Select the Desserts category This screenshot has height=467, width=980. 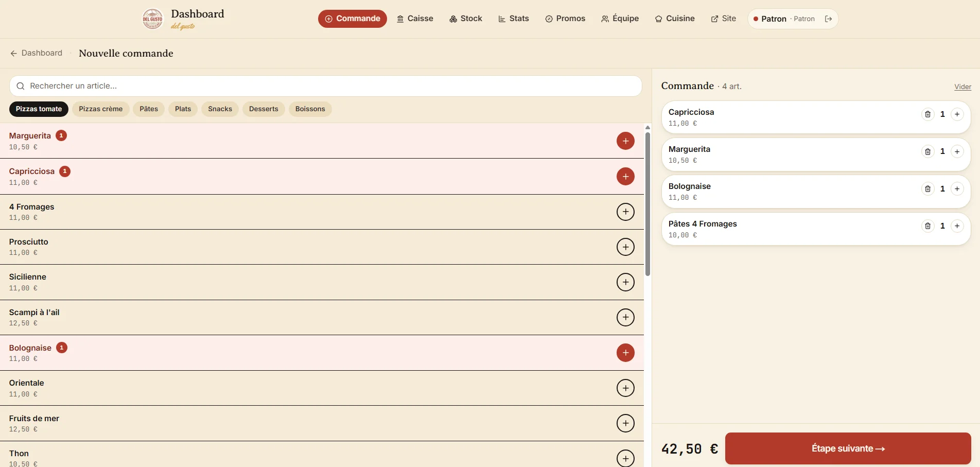[x=264, y=109]
